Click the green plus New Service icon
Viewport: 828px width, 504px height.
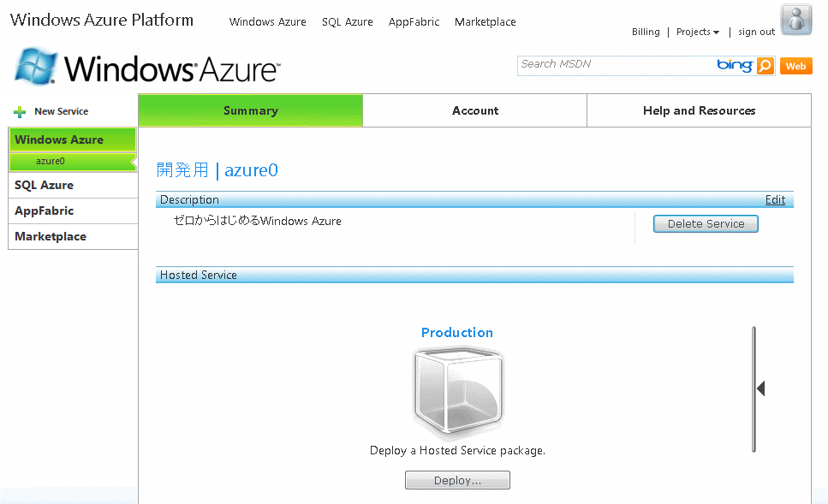[x=20, y=112]
